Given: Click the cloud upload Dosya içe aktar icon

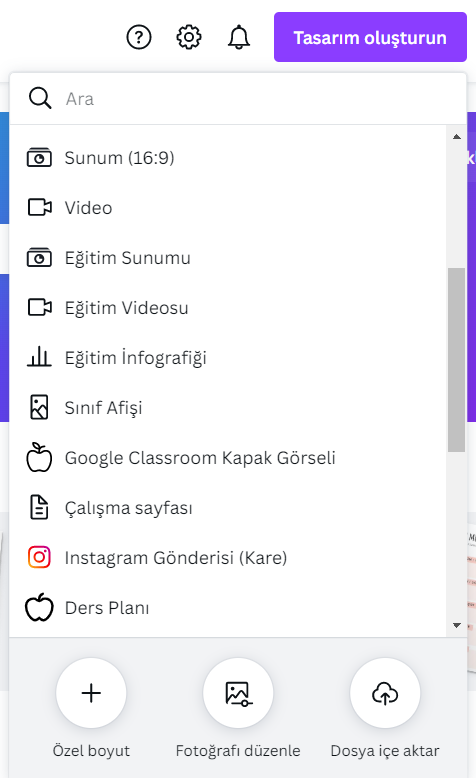Looking at the screenshot, I should (x=385, y=693).
